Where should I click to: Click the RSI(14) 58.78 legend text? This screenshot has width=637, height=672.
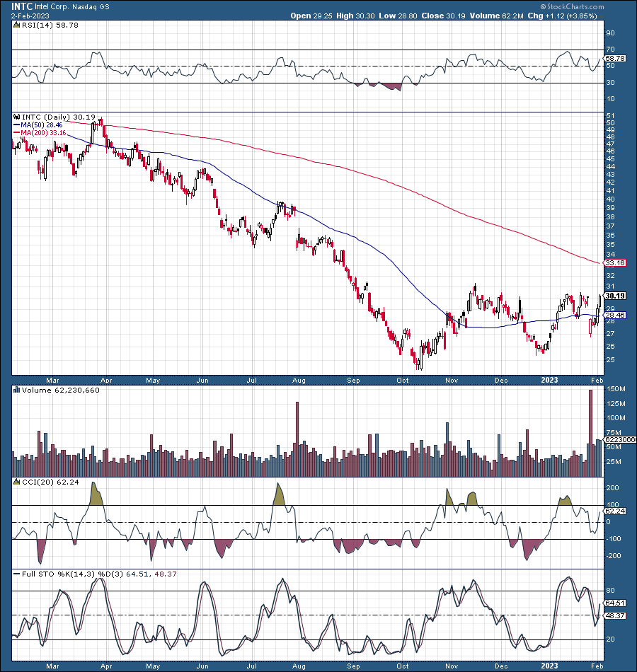tap(50, 25)
